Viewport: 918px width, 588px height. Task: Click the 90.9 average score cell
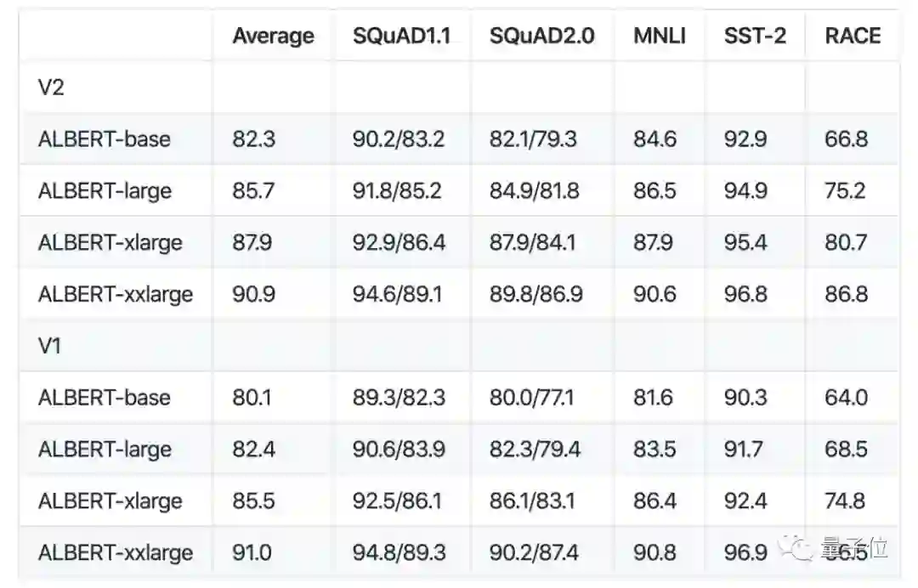(253, 294)
